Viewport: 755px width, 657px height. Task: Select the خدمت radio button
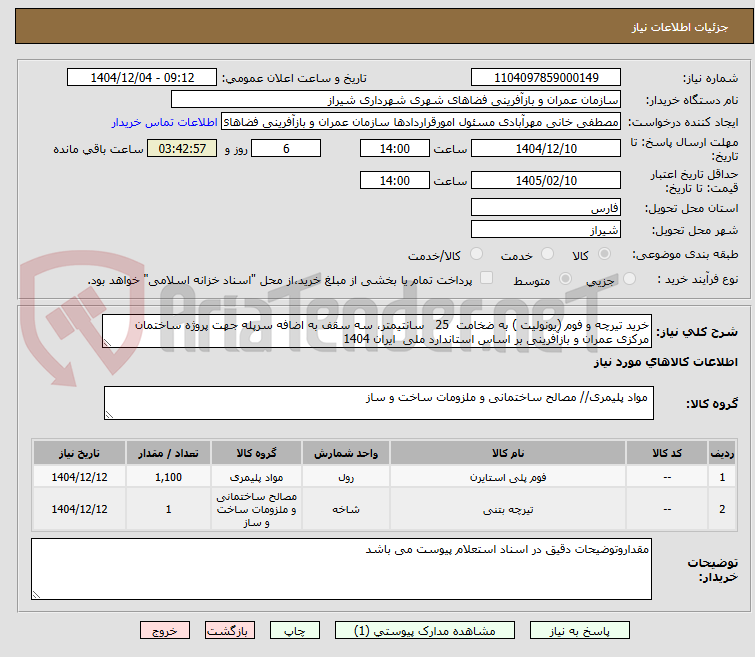pyautogui.click(x=547, y=253)
